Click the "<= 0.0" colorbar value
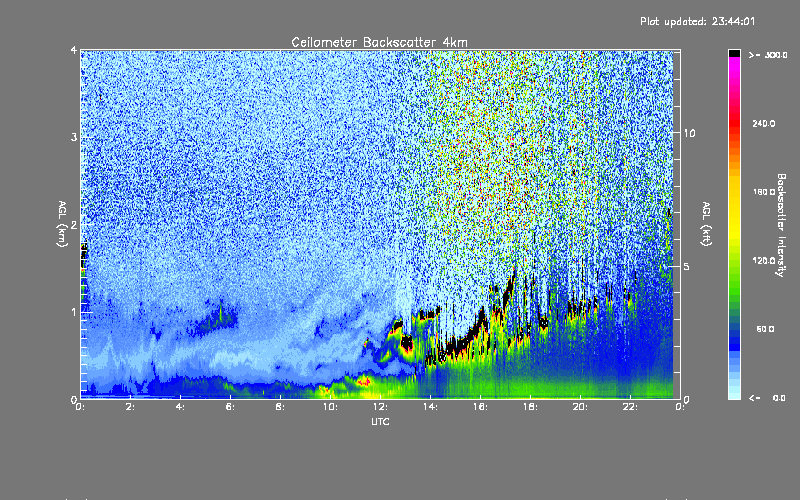The height and width of the screenshot is (500, 800). [x=767, y=398]
